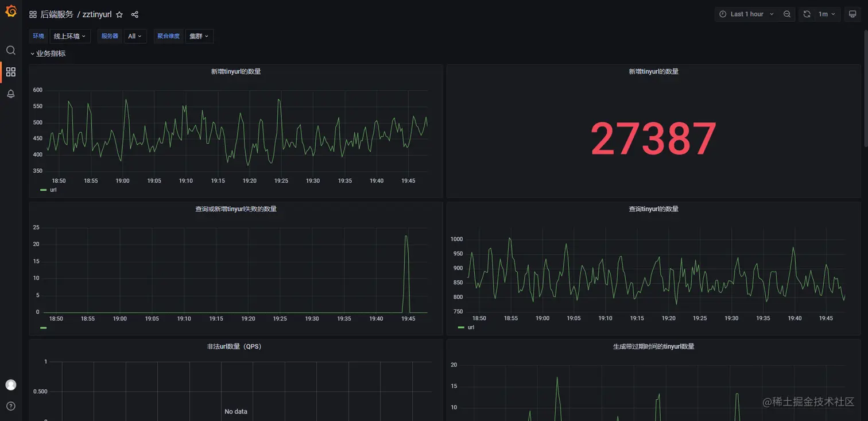Screen dimensions: 868x421
Task: Open the Last 1 hour time picker
Action: [x=747, y=14]
